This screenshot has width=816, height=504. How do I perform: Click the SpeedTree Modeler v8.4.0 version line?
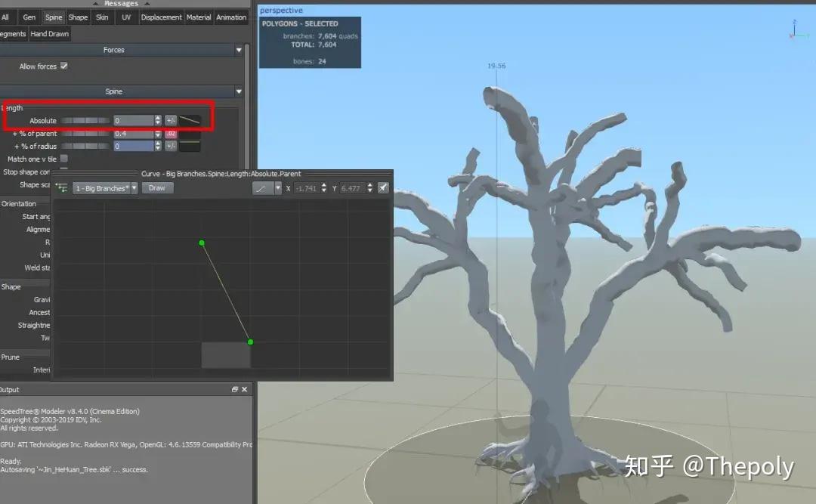(x=70, y=411)
